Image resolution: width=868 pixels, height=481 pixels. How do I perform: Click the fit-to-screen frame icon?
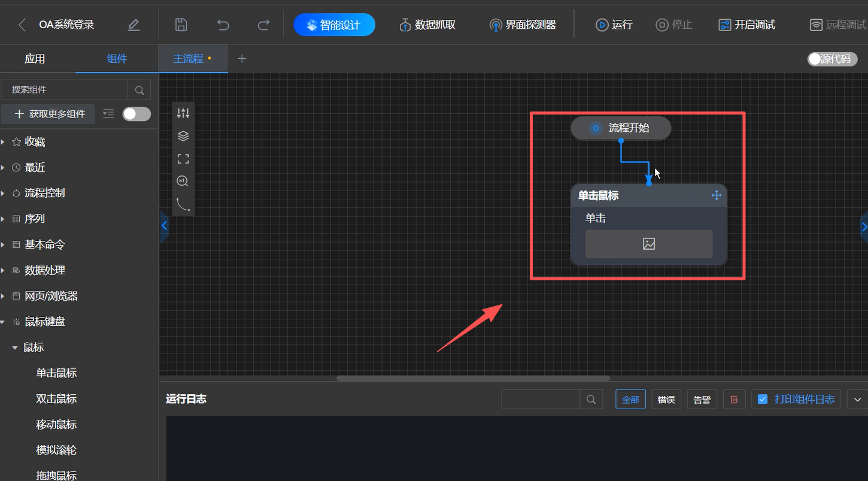(x=183, y=159)
